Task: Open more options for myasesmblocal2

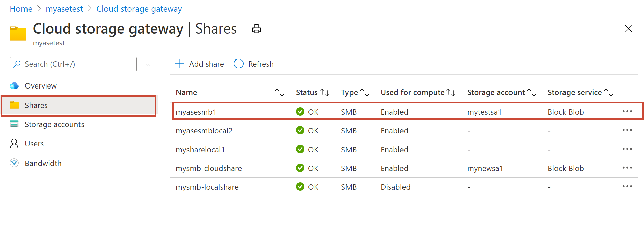Action: (x=627, y=130)
